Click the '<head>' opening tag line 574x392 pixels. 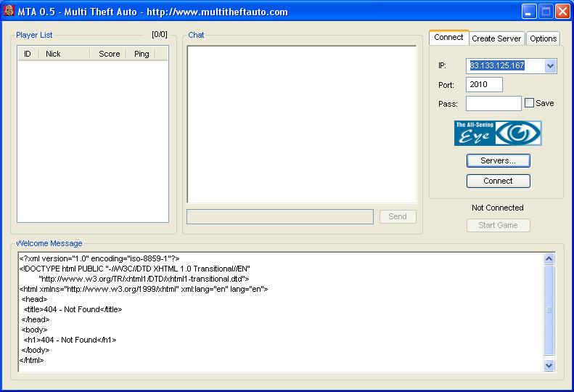[34, 299]
